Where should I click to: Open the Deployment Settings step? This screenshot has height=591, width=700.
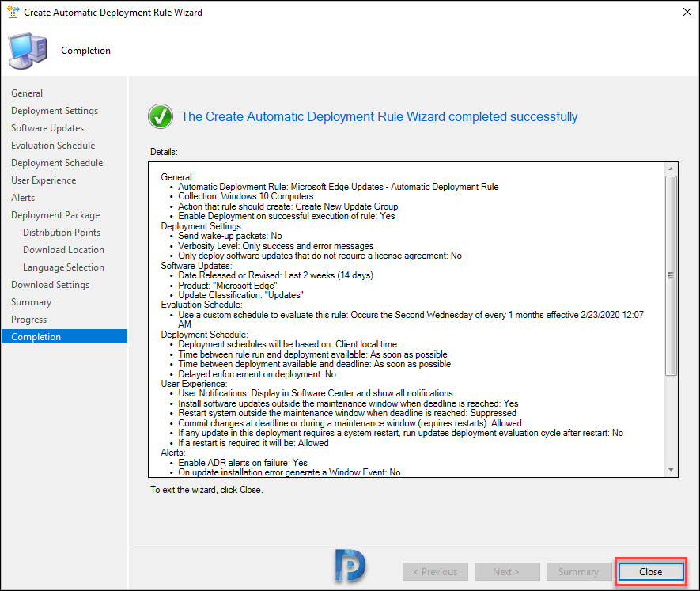coord(55,110)
